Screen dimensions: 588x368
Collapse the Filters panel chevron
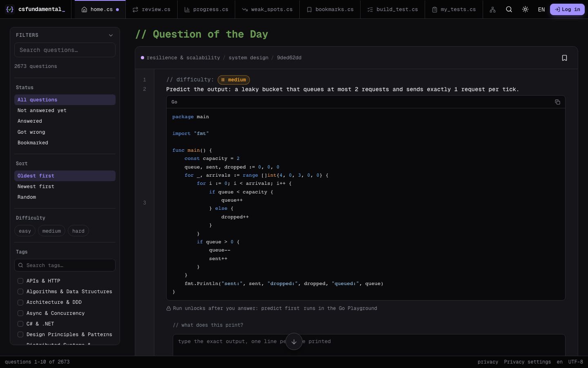[x=111, y=35]
